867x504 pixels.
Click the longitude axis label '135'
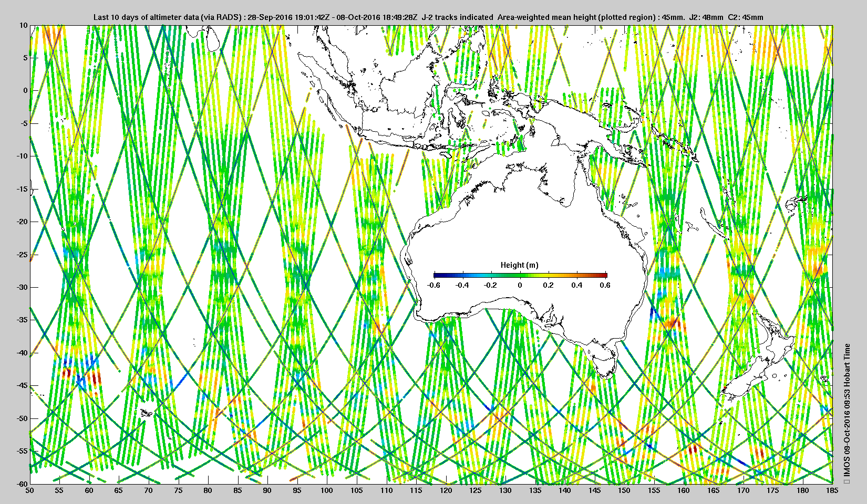[535, 490]
